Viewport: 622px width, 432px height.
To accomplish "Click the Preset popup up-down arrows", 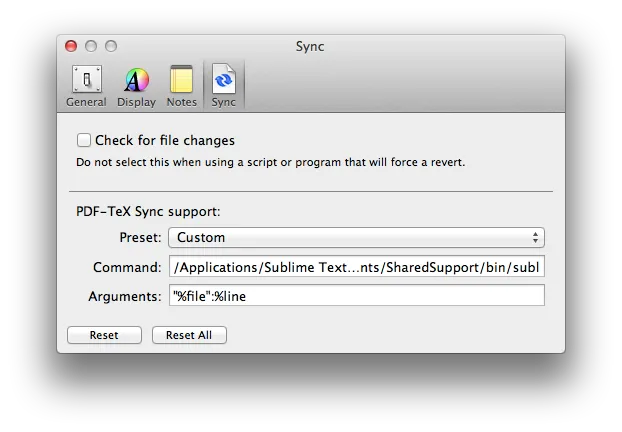I will (536, 238).
